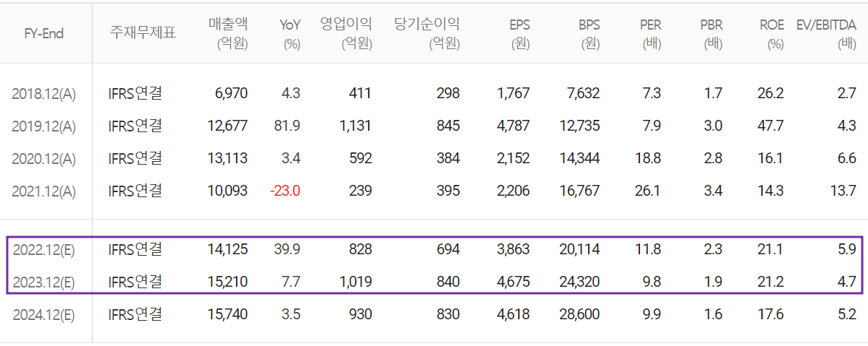Image resolution: width=868 pixels, height=346 pixels.
Task: Click PBR value 3.0
Action: click(713, 126)
